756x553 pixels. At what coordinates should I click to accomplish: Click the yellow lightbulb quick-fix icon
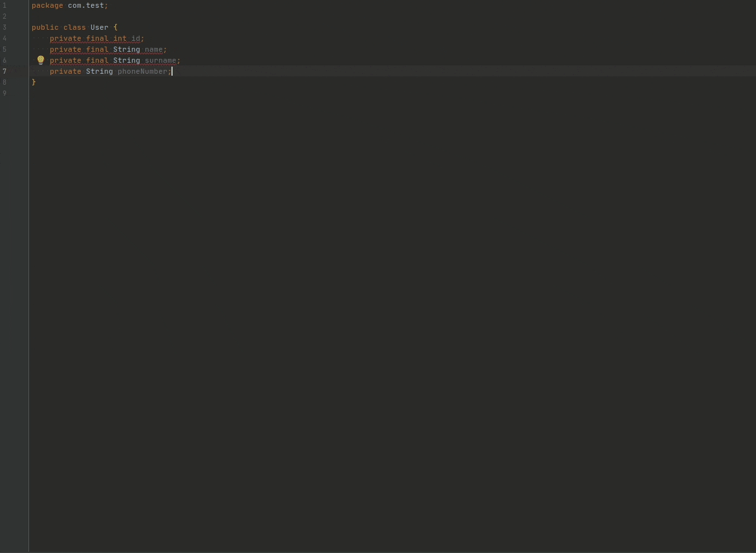41,60
